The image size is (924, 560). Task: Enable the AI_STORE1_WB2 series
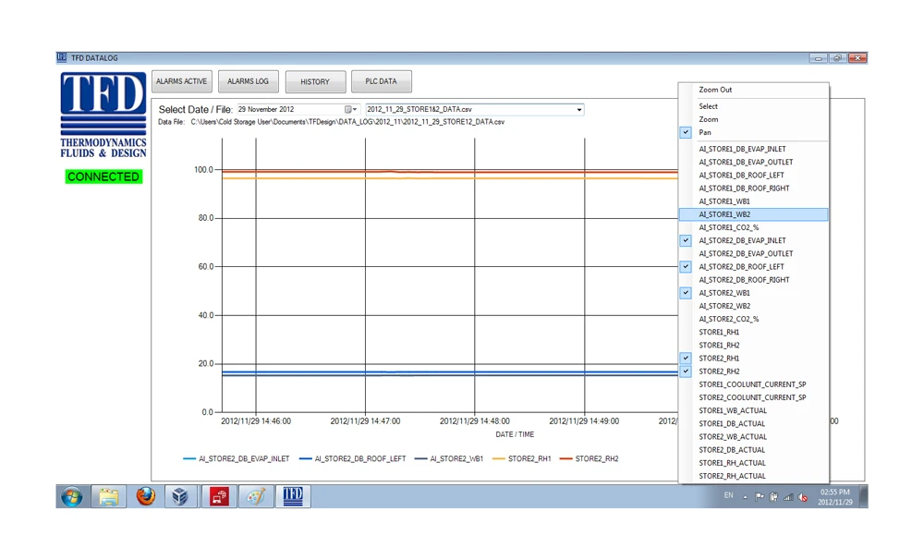pos(724,214)
